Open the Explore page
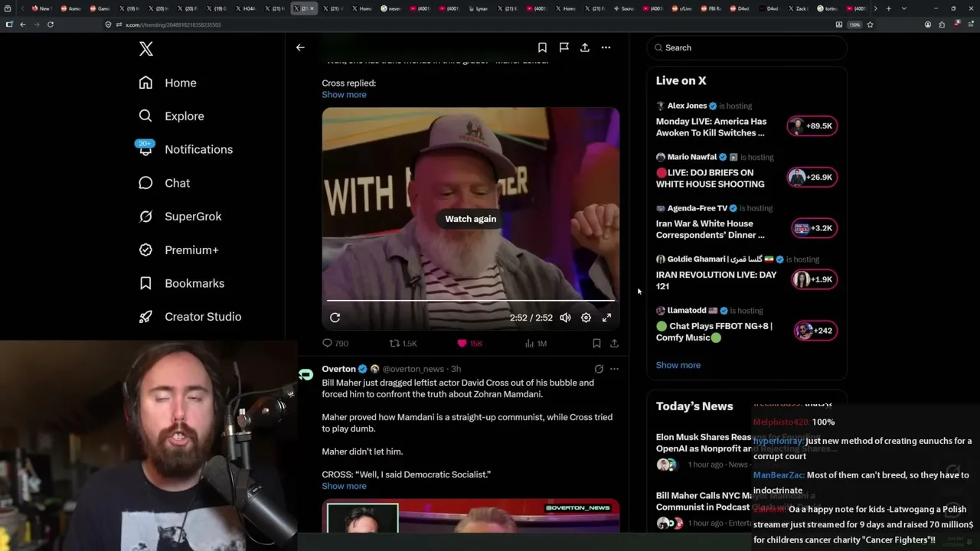 [171, 116]
